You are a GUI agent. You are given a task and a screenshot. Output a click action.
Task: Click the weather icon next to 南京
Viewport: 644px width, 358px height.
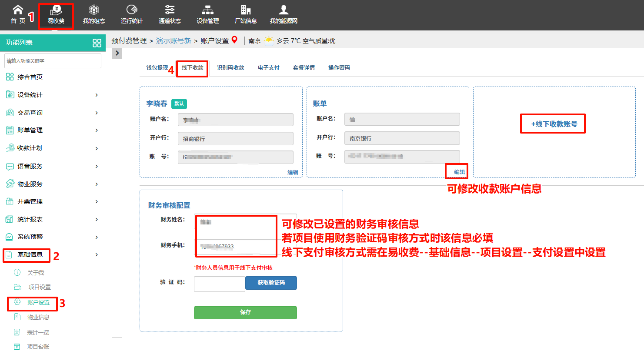click(269, 40)
